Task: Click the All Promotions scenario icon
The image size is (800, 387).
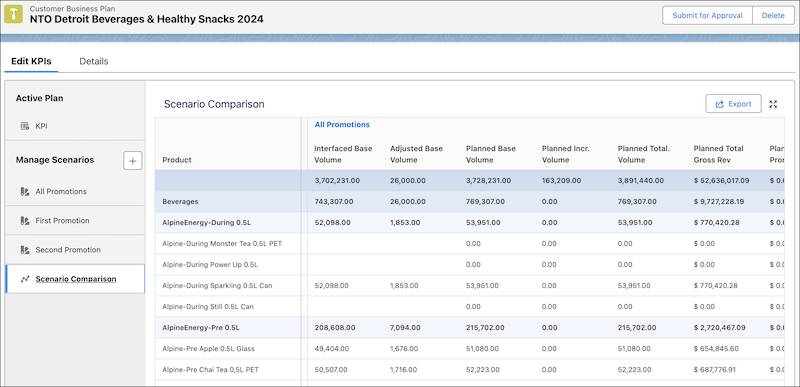Action: tap(24, 192)
